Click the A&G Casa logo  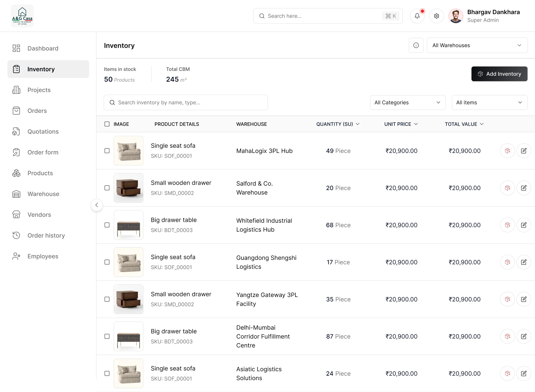coord(22,16)
